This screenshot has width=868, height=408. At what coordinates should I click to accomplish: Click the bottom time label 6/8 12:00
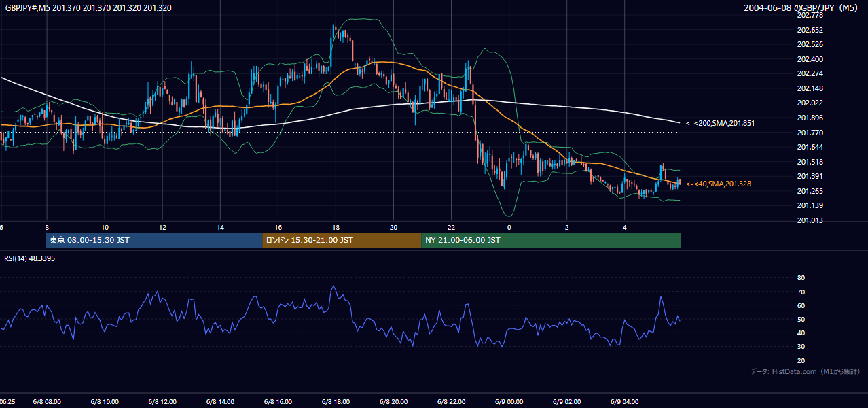click(162, 401)
